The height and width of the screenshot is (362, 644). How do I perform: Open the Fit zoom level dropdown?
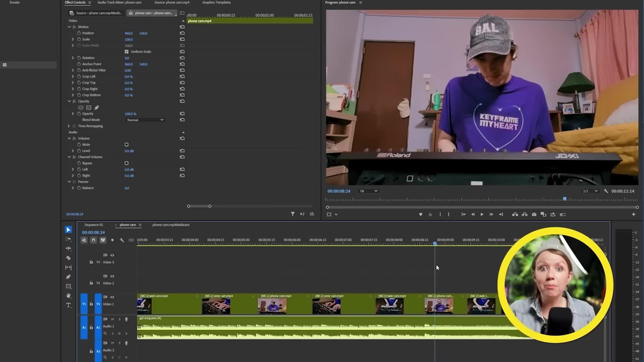368,191
